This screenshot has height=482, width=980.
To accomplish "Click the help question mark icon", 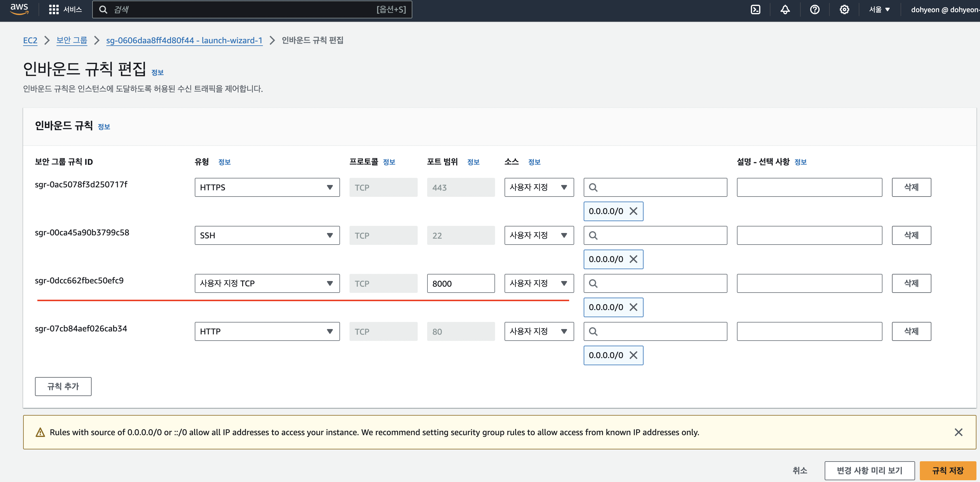I will tap(815, 9).
